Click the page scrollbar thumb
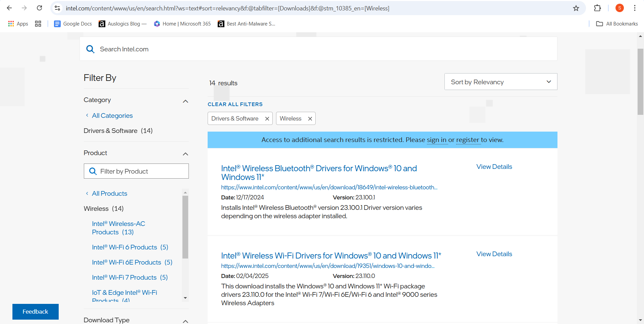The width and height of the screenshot is (644, 324). pos(640,82)
